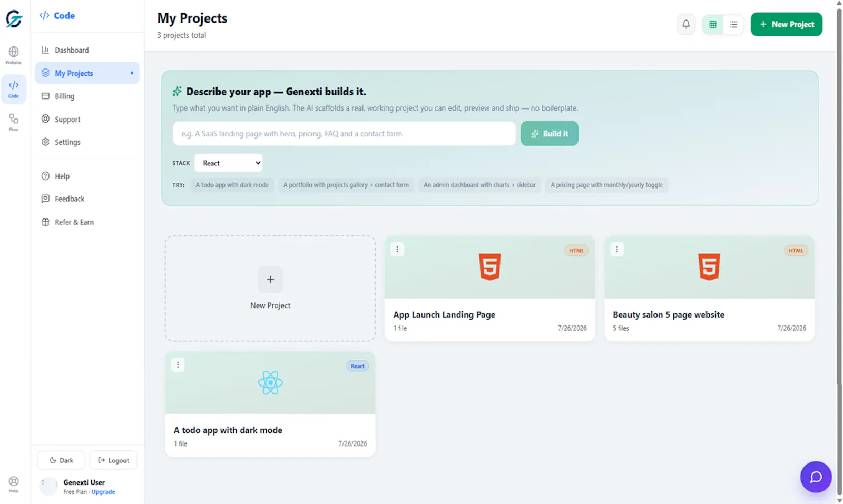Click the Upgrade link
843x504 pixels.
coord(103,492)
